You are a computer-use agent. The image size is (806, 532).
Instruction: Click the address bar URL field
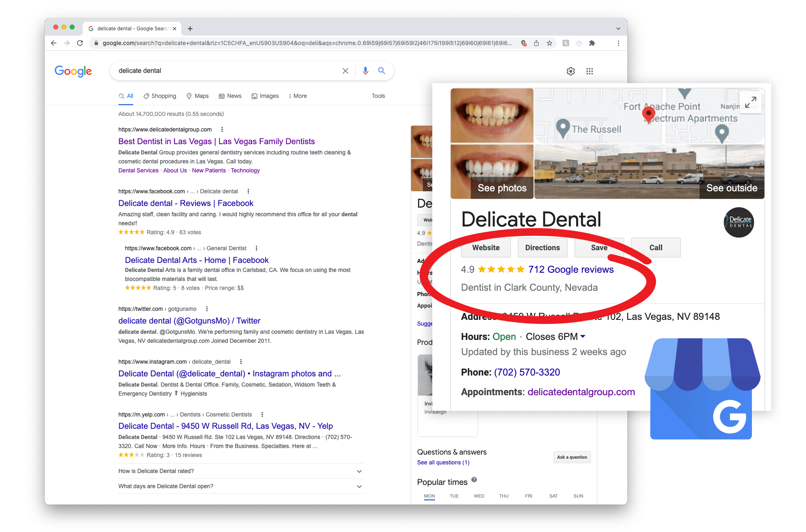click(307, 43)
